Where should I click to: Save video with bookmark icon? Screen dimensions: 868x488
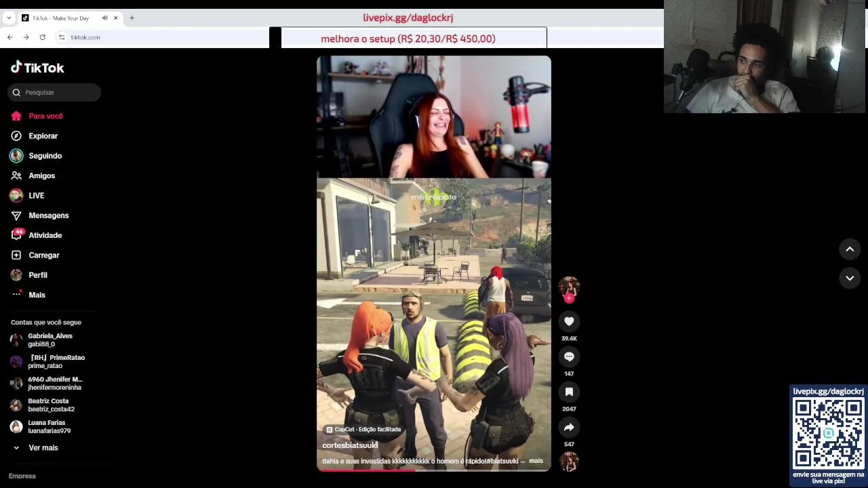(x=569, y=392)
